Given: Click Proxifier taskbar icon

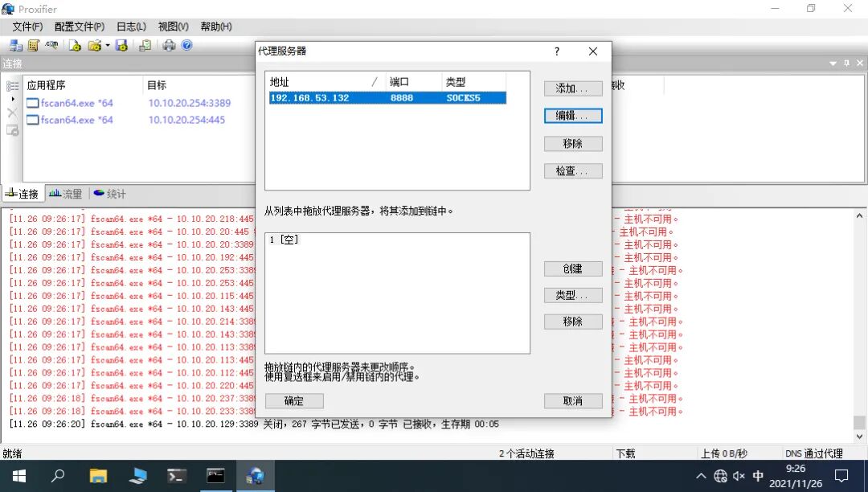Looking at the screenshot, I should tap(256, 476).
